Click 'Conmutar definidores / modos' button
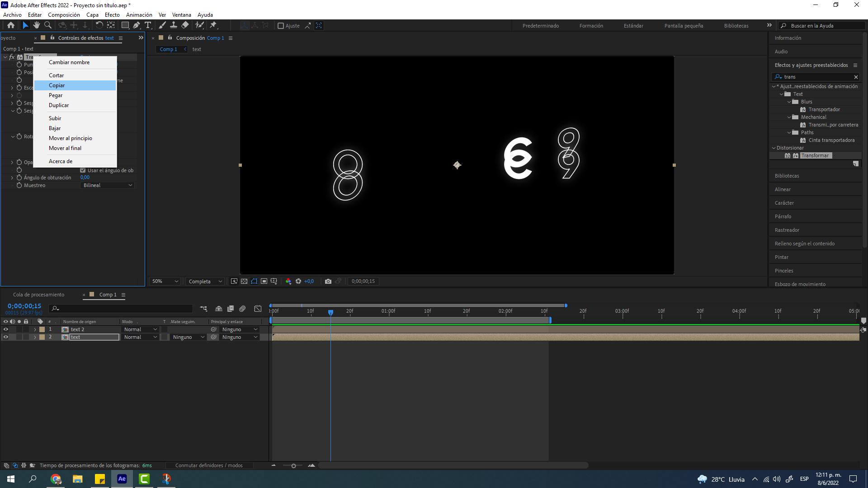The width and height of the screenshot is (868, 488). pos(209,465)
